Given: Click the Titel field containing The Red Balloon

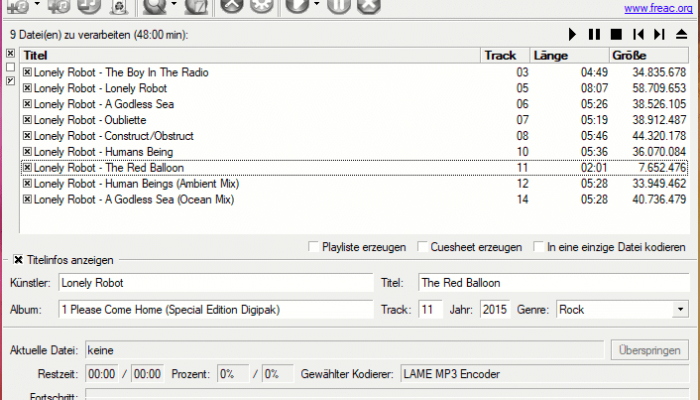Looking at the screenshot, I should [554, 283].
